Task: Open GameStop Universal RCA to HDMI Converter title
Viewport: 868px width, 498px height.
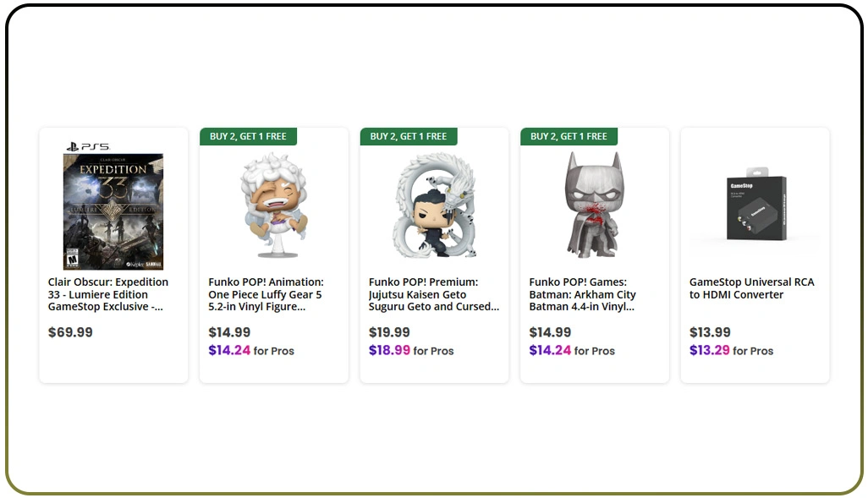Action: tap(751, 288)
